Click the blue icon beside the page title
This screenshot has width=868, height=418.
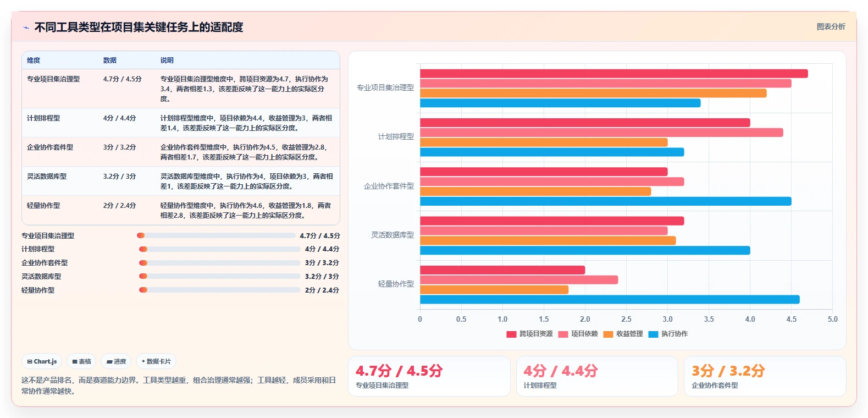[x=26, y=28]
